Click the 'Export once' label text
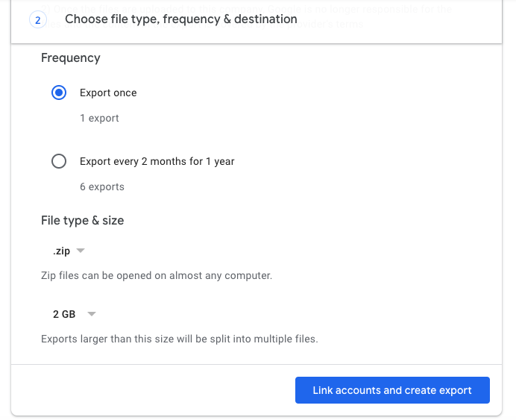The height and width of the screenshot is (420, 516). click(108, 93)
